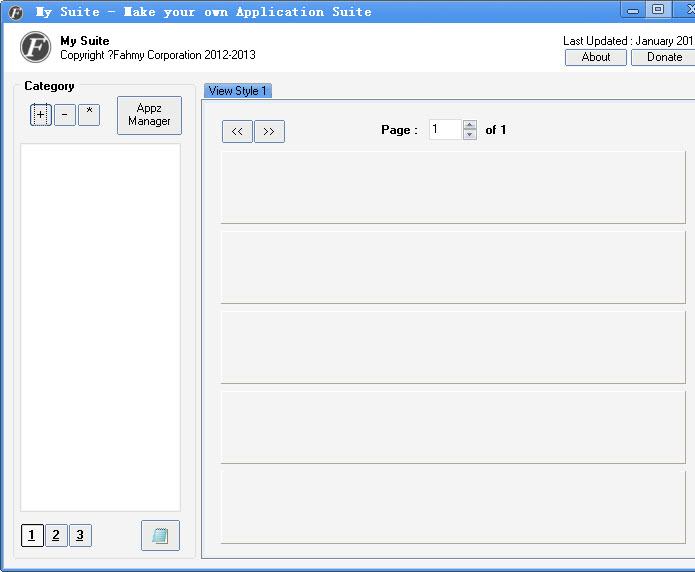Click the Fahmy F logo in the header
The width and height of the screenshot is (695, 572).
coord(36,47)
